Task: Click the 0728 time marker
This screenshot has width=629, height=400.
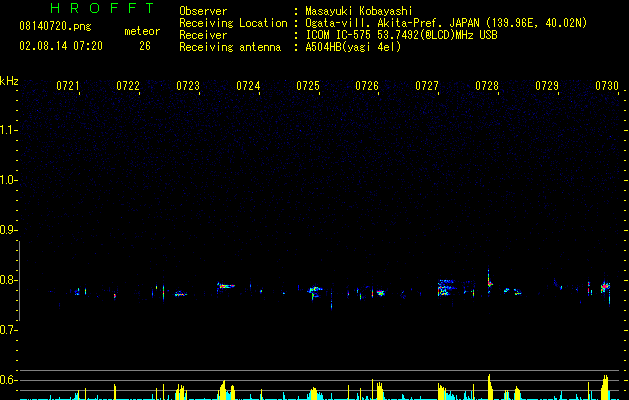Action: [487, 86]
